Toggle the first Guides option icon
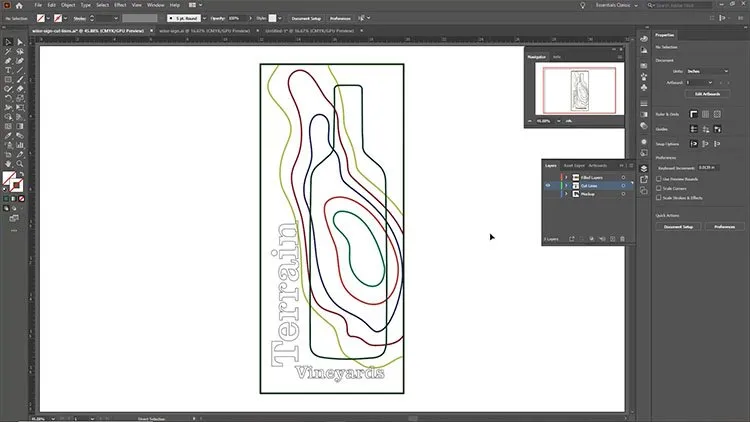 pyautogui.click(x=694, y=129)
